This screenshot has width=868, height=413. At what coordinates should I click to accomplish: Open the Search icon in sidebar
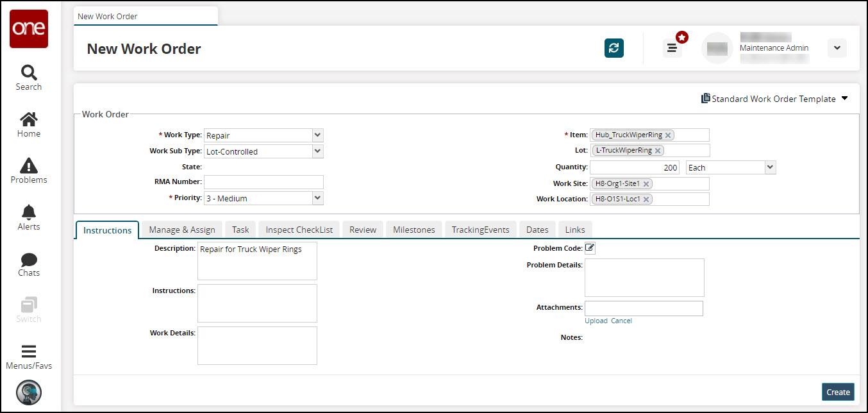coord(29,78)
